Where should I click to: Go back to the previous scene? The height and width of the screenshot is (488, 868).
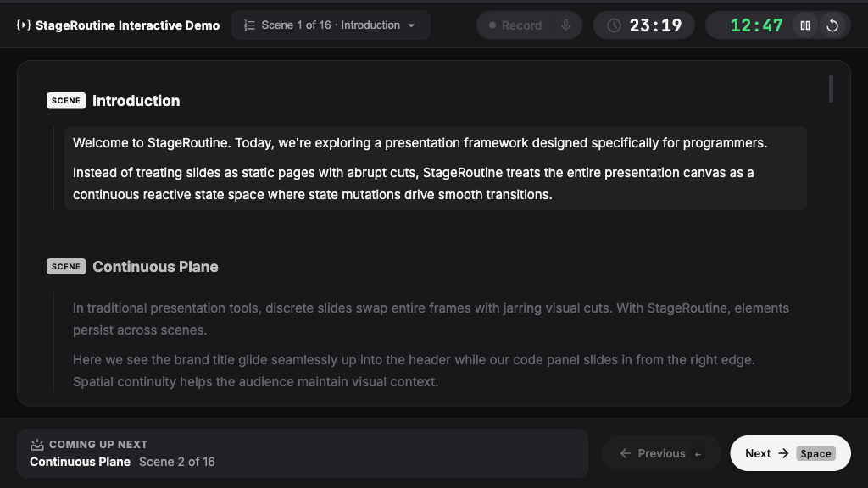(661, 453)
